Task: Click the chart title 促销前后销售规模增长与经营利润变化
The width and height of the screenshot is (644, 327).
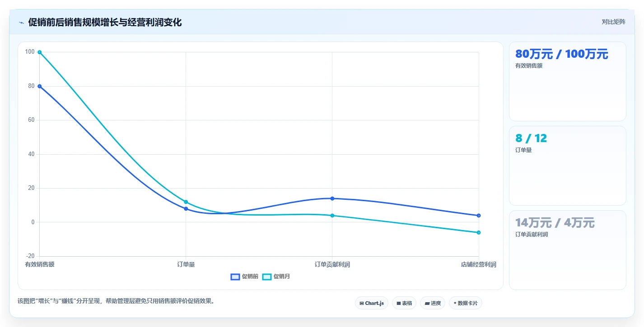Action: 105,22
